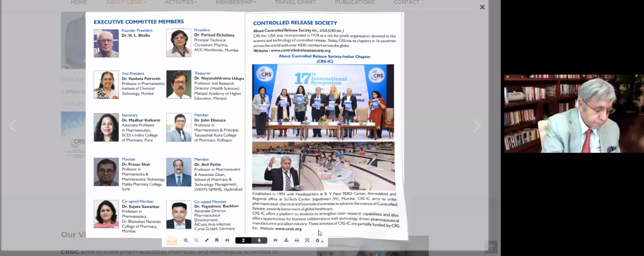
Task: Click the speaker's webcam video tile
Action: 574,114
